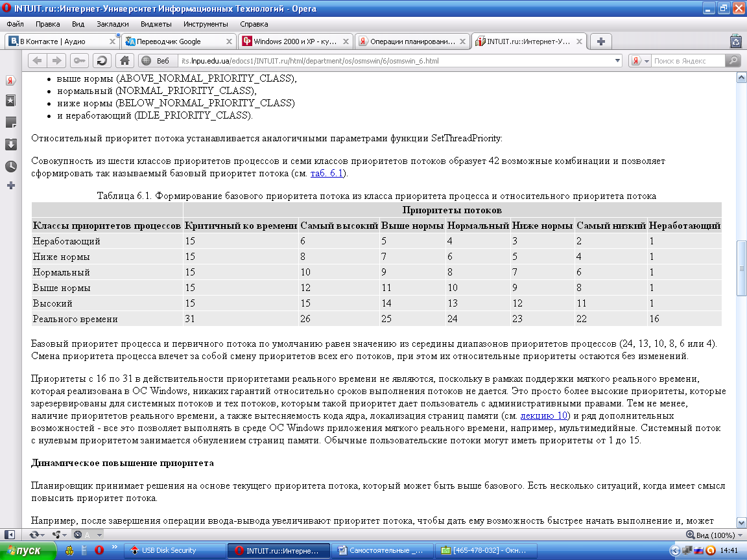The image size is (747, 560).
Task: Toggle the side panel with the bottom-left button
Action: (10, 535)
